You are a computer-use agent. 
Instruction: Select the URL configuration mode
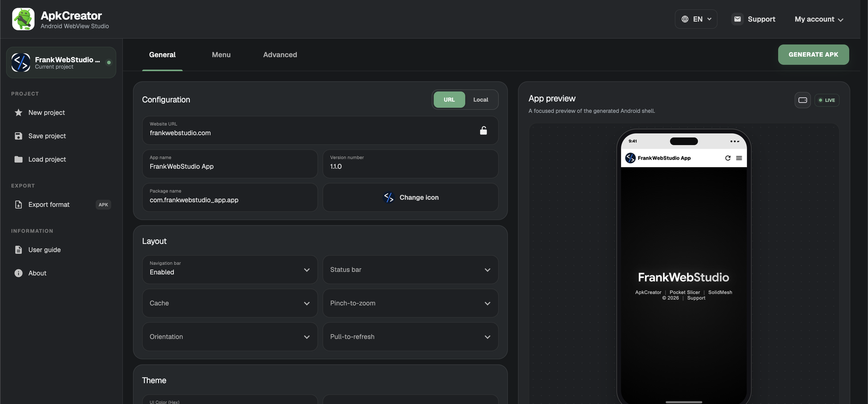pos(449,99)
